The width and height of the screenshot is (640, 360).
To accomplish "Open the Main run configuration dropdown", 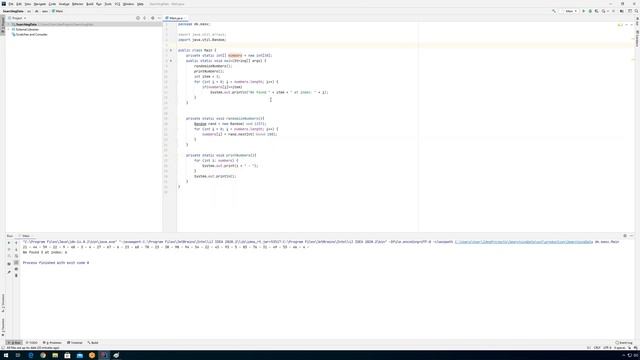I will point(571,11).
